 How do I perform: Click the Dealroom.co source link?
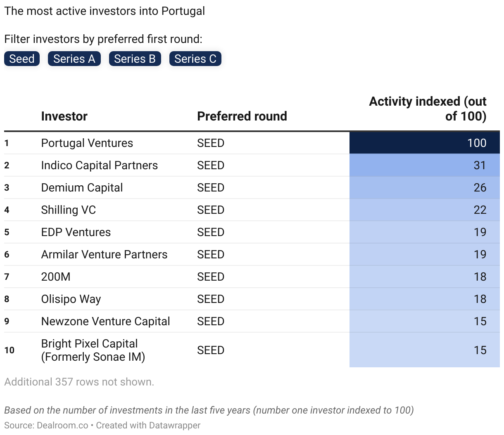pos(62,426)
